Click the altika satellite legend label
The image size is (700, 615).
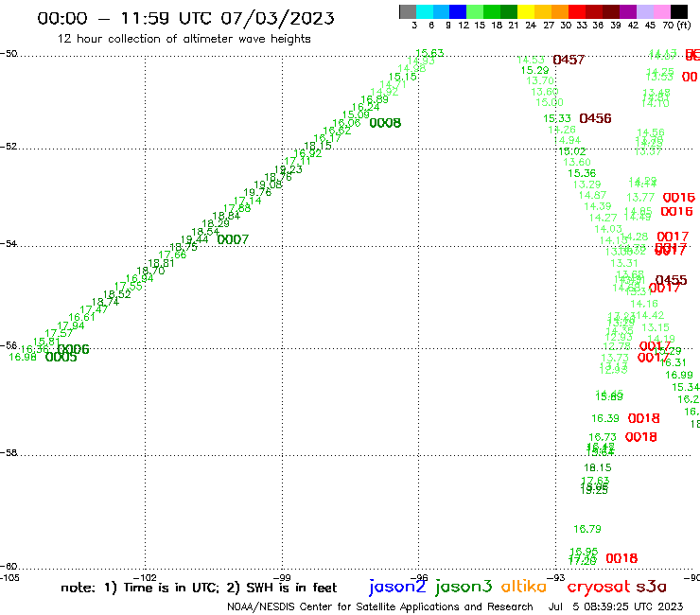523,587
